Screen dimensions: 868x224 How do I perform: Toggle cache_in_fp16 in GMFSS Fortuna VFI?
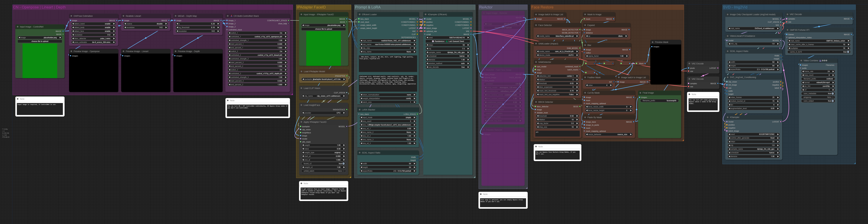point(848,52)
